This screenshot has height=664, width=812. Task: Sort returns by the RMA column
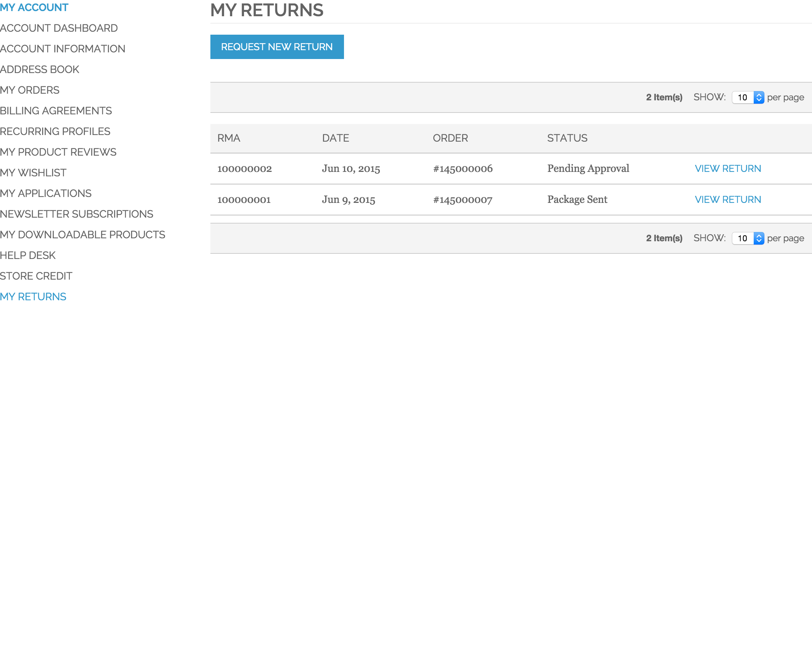click(228, 138)
